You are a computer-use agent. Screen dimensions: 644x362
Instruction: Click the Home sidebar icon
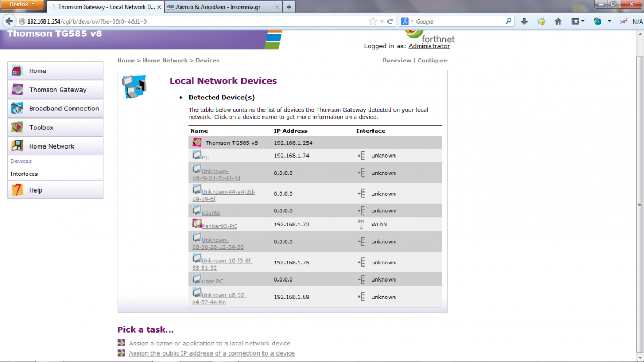point(17,71)
